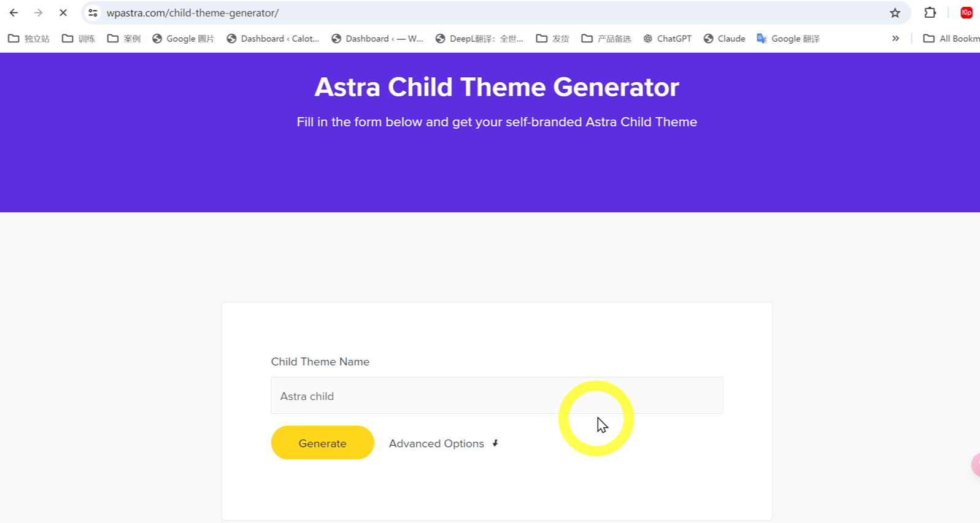Expand Advanced Options
Viewport: 980px width, 523px height.
[444, 443]
